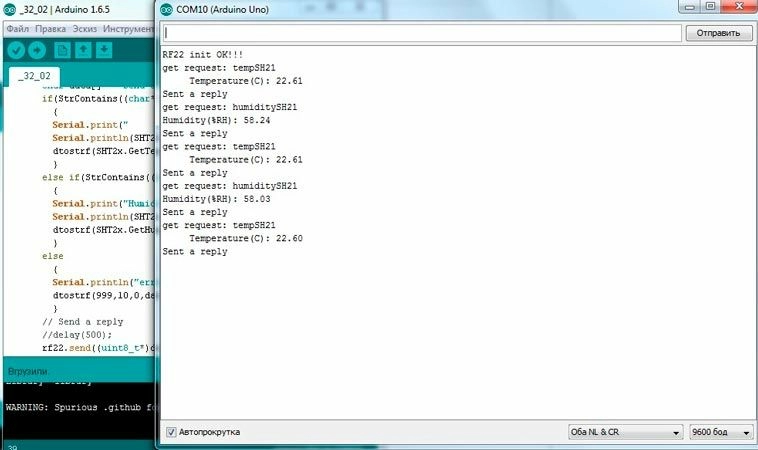Maximize the COM10 serial monitor window
Screen dimensions: 758x450
pyautogui.click(x=709, y=6)
